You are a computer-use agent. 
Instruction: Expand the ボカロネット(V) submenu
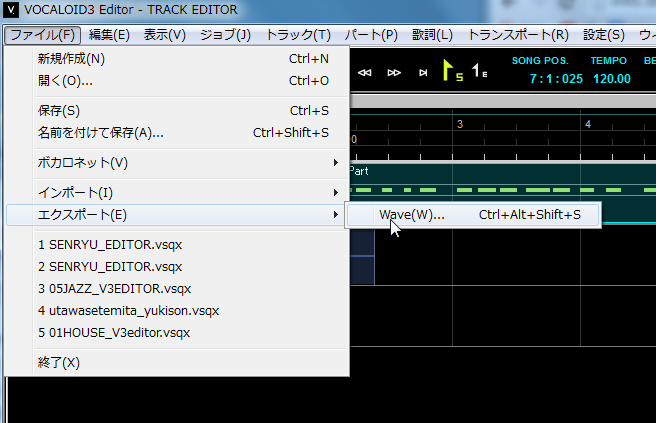(x=177, y=163)
